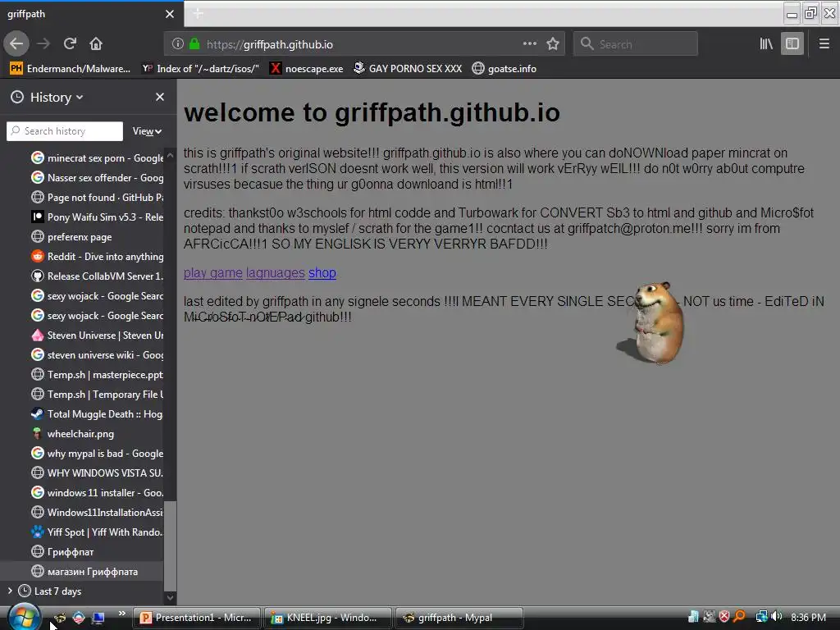The height and width of the screenshot is (630, 840).
Task: Open Page not found GitHub history entry
Action: point(97,197)
